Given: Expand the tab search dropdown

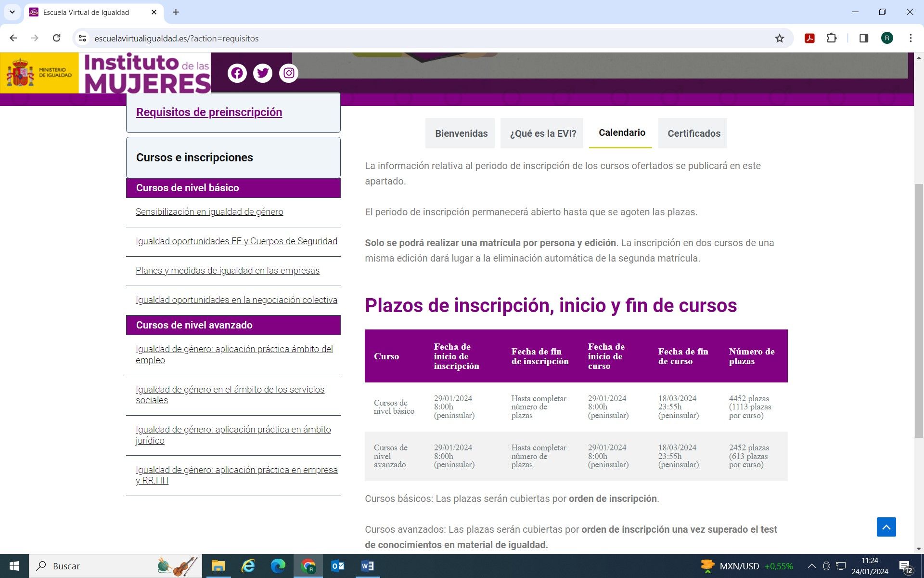Looking at the screenshot, I should click(12, 12).
